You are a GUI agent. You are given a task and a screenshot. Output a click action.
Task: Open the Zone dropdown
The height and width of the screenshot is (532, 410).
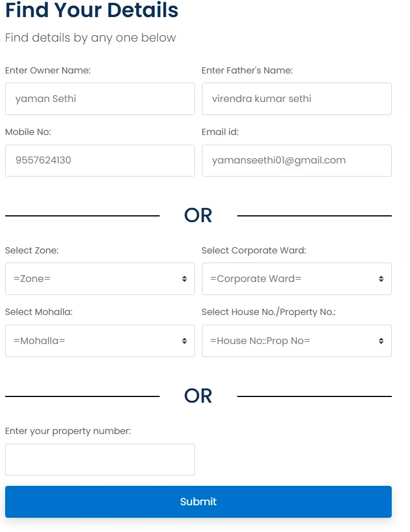point(100,279)
